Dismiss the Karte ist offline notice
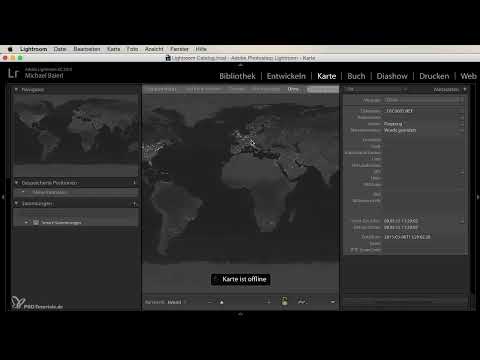This screenshot has height=360, width=480. pos(241,279)
